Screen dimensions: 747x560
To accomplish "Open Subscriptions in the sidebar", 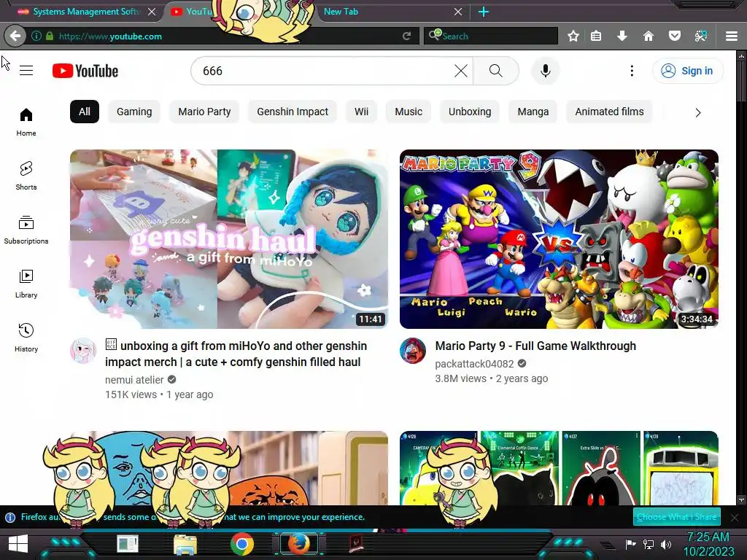I will point(26,230).
